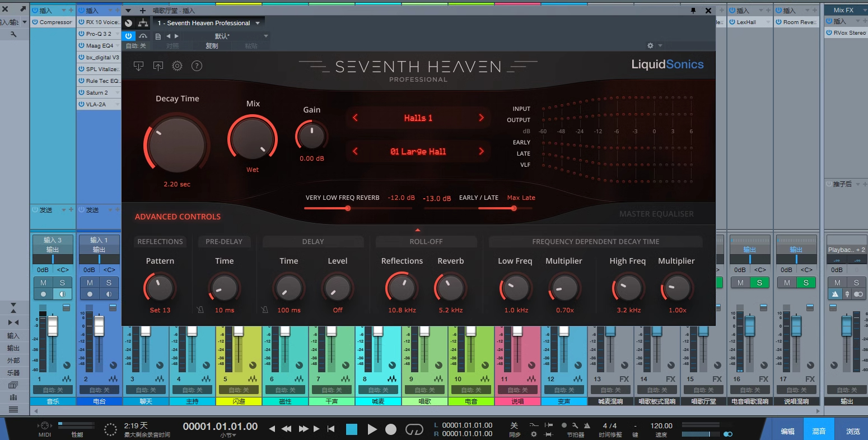The image size is (868, 440).
Task: Mute the 输出 master channel
Action: (x=837, y=283)
